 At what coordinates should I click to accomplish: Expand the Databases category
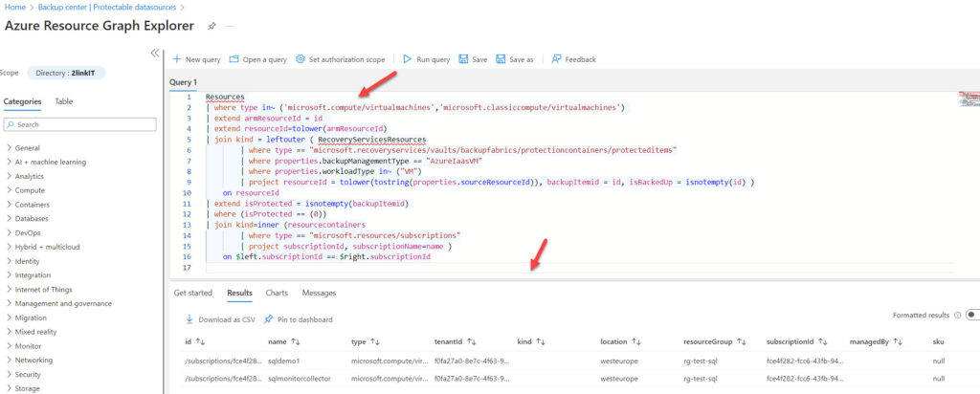tap(9, 219)
